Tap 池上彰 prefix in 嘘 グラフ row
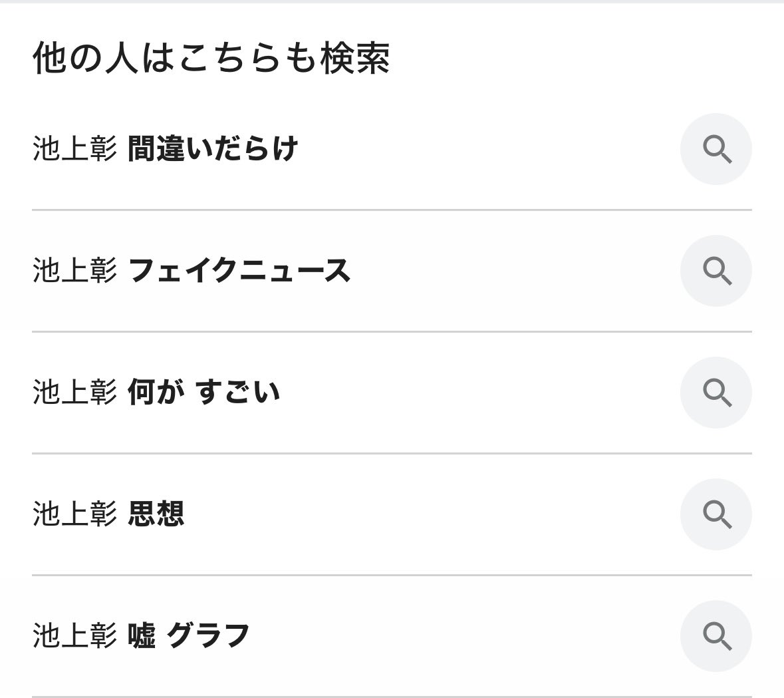The image size is (784, 698). [74, 636]
